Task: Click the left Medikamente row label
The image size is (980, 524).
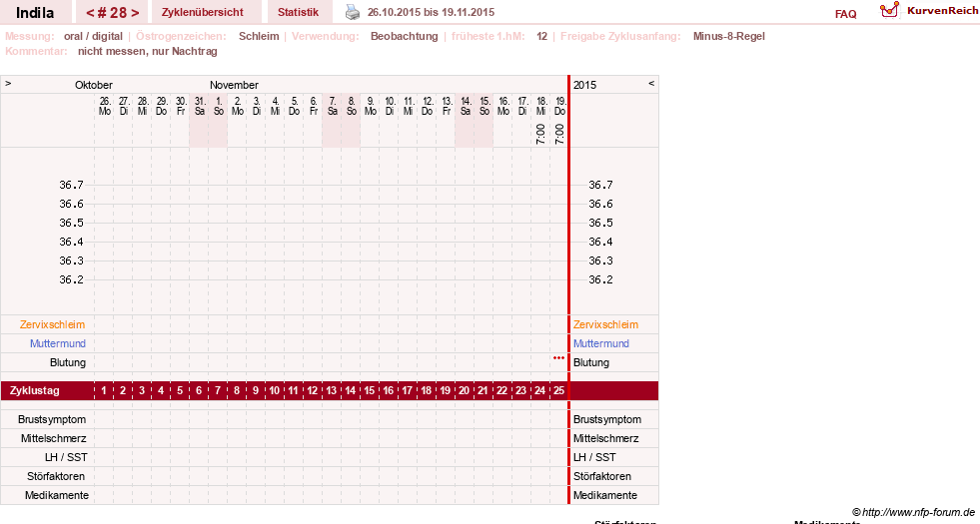Action: pos(57,495)
